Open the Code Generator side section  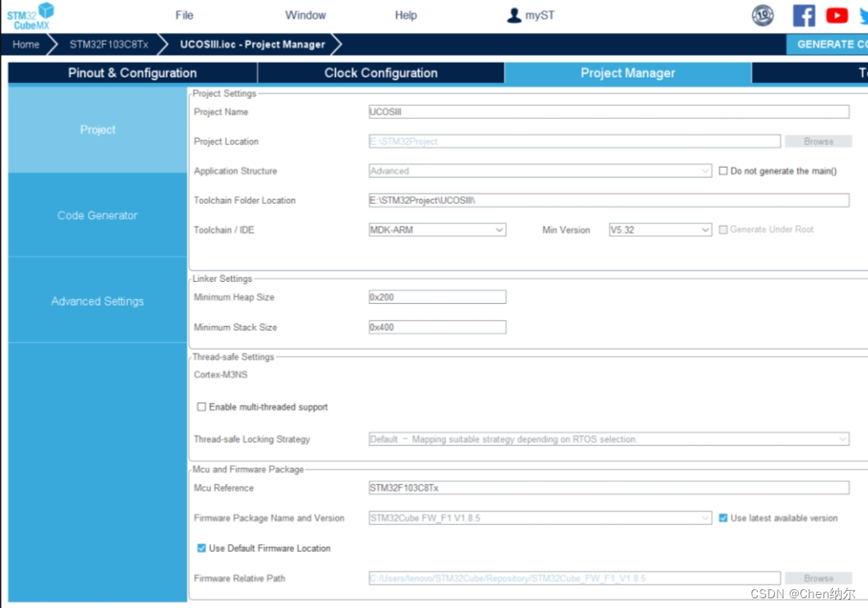pos(98,215)
